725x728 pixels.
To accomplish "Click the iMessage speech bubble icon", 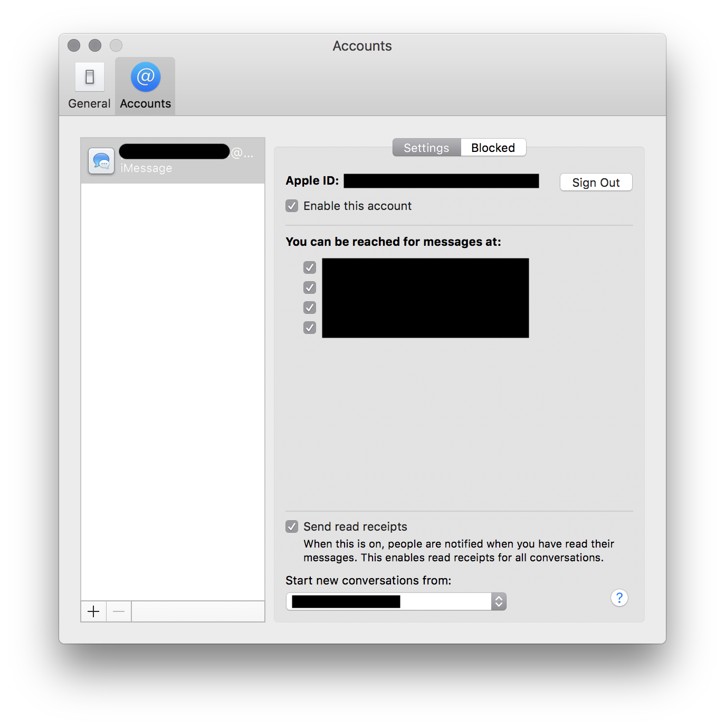I will 101,161.
